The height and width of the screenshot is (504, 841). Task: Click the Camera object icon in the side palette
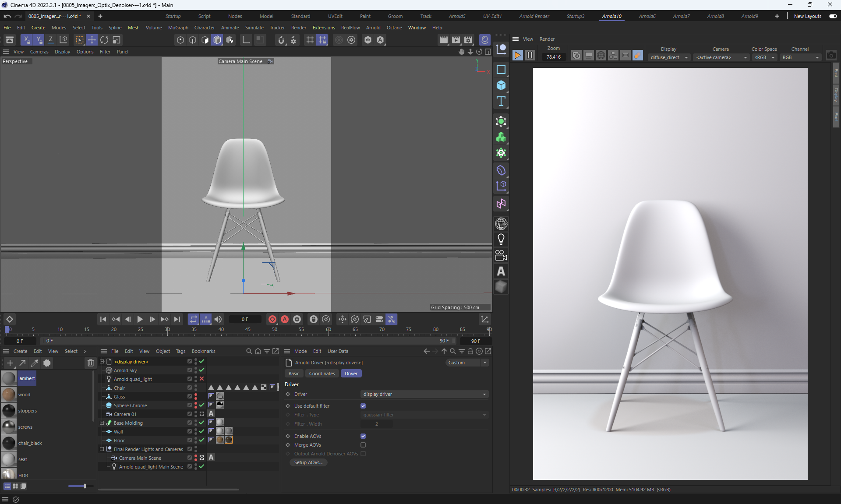click(x=501, y=255)
